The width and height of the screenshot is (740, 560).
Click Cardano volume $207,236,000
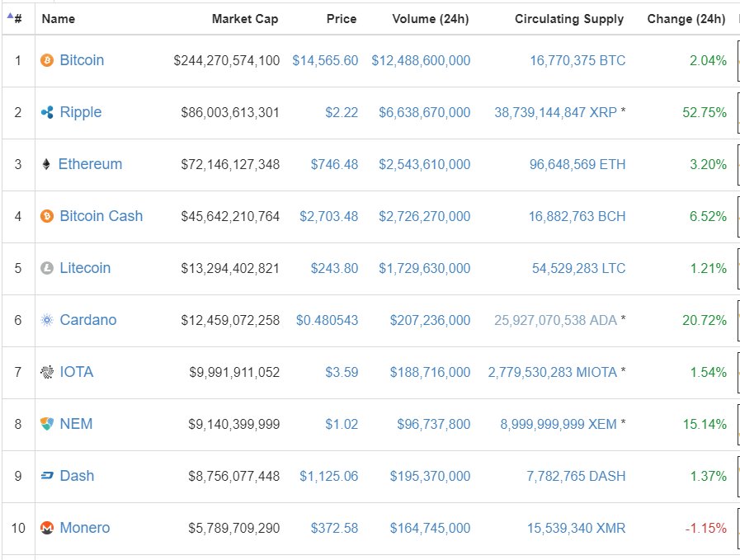pos(430,320)
